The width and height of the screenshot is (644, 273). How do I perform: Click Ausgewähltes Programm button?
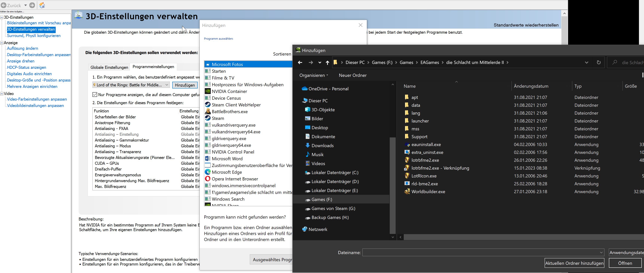point(271,260)
